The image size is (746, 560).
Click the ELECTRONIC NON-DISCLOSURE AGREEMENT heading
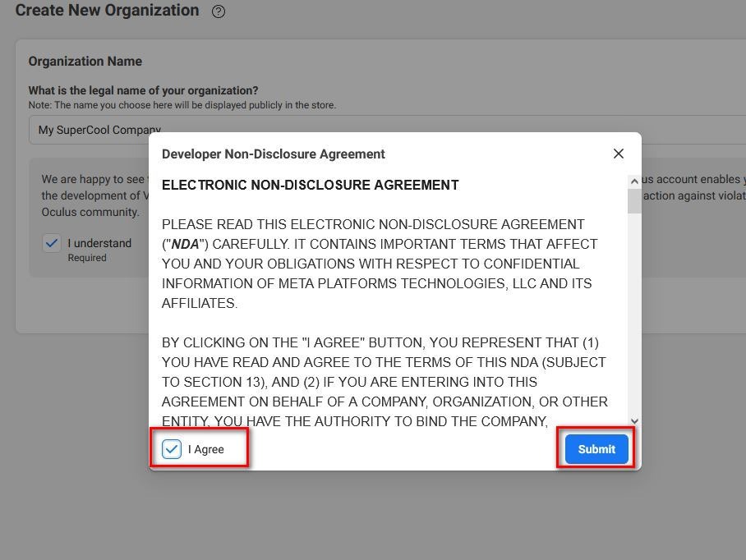tap(311, 185)
